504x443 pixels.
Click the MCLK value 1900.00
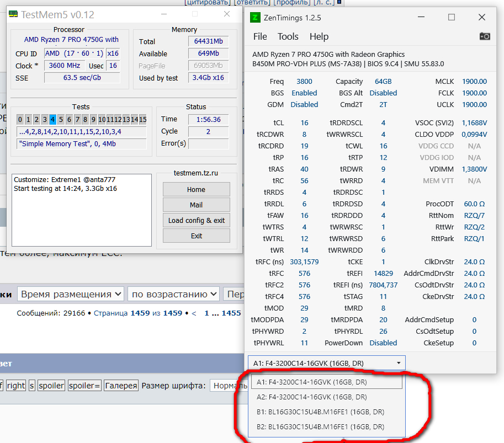tap(474, 81)
